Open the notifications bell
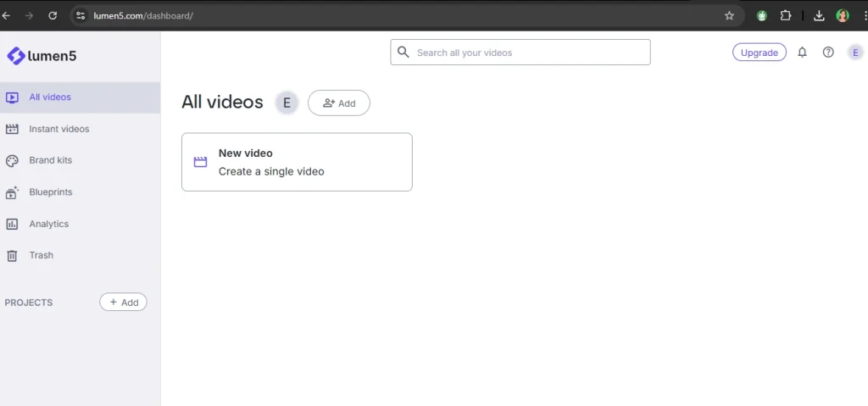The width and height of the screenshot is (868, 406). (x=802, y=53)
